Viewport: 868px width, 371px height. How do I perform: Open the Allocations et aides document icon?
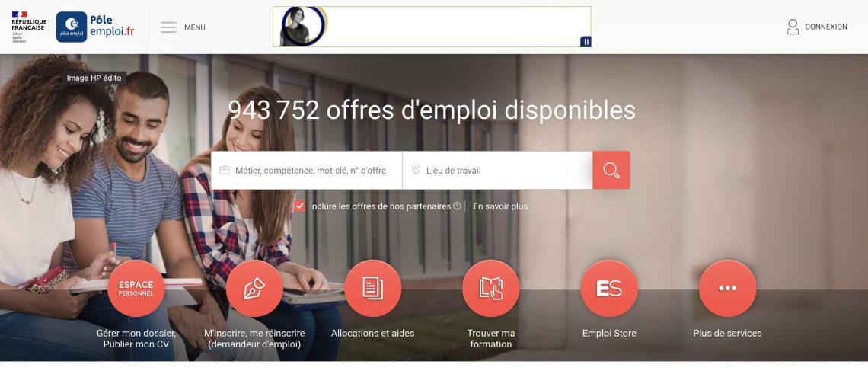[x=372, y=288]
